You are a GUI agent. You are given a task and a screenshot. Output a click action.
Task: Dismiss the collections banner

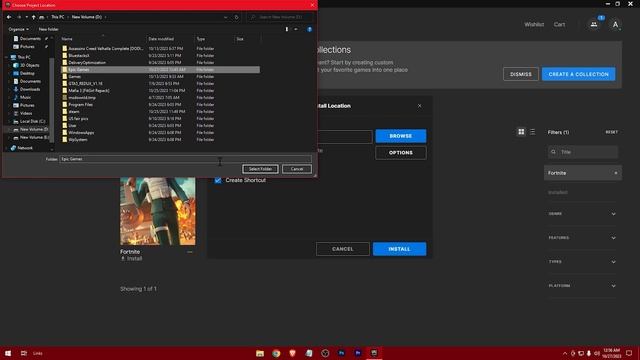pyautogui.click(x=521, y=74)
